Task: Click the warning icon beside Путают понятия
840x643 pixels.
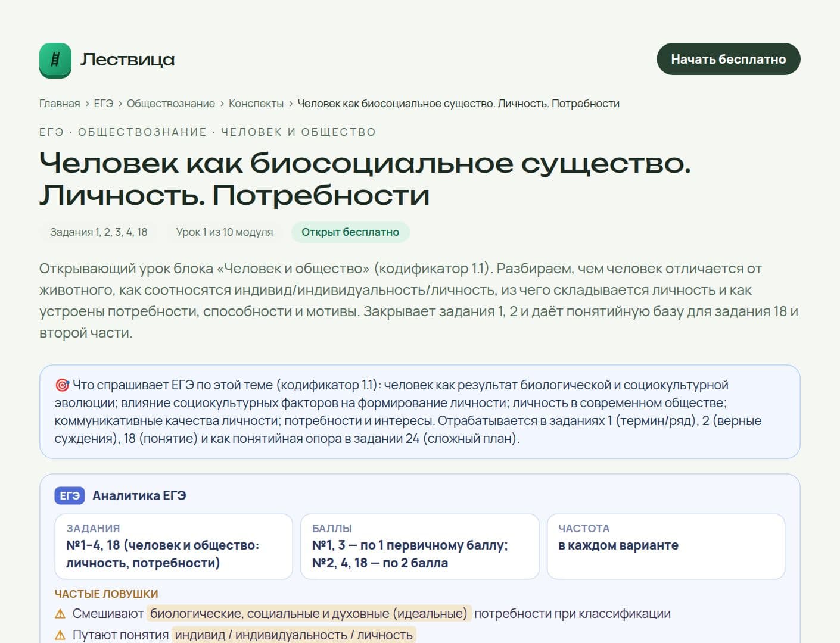Action: coord(60,635)
